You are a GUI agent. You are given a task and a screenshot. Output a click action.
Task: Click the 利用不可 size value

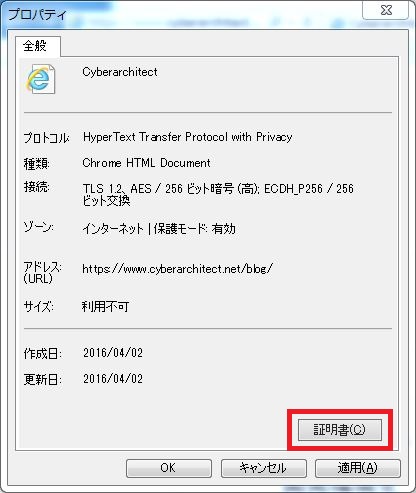pos(105,306)
